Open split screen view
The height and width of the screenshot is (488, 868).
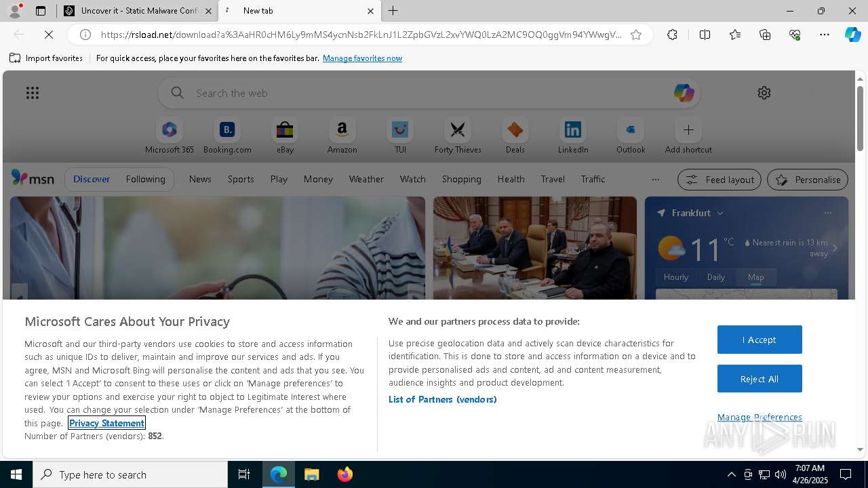pos(705,35)
